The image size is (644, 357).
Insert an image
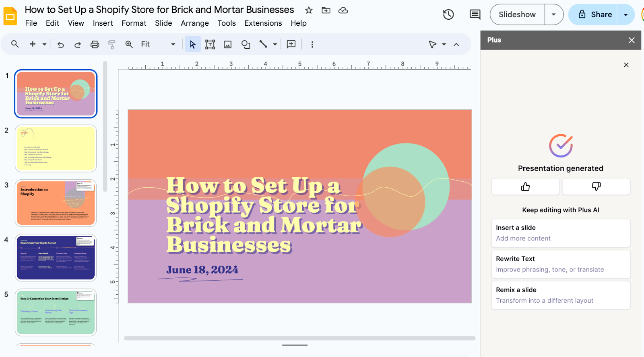point(228,44)
